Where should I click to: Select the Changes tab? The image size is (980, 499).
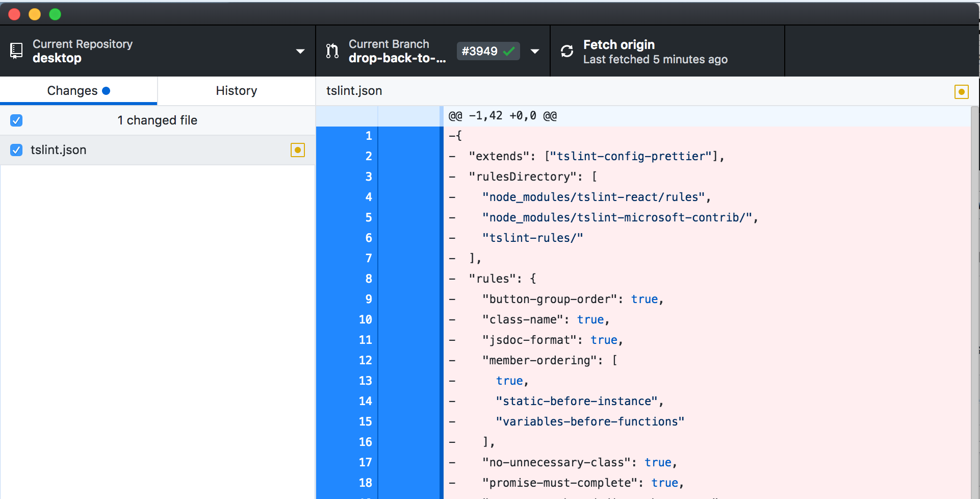click(72, 90)
